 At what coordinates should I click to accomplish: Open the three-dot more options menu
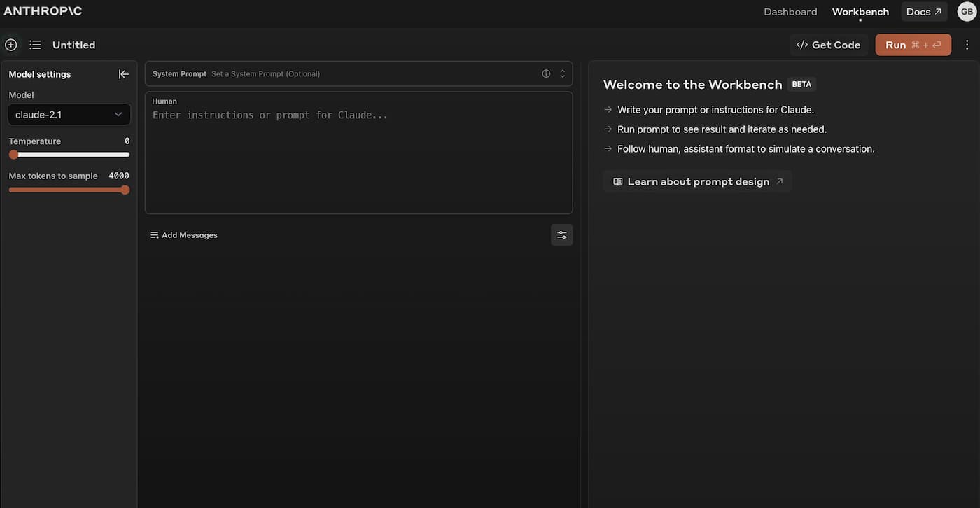tap(967, 45)
